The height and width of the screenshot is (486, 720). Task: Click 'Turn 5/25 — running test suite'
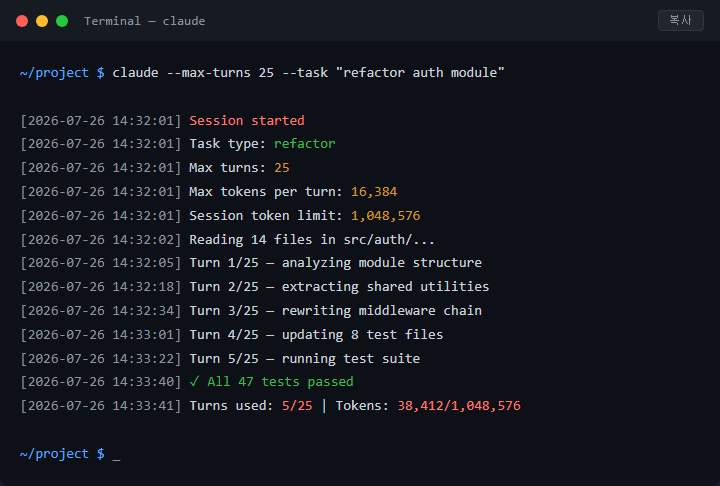[x=304, y=358]
